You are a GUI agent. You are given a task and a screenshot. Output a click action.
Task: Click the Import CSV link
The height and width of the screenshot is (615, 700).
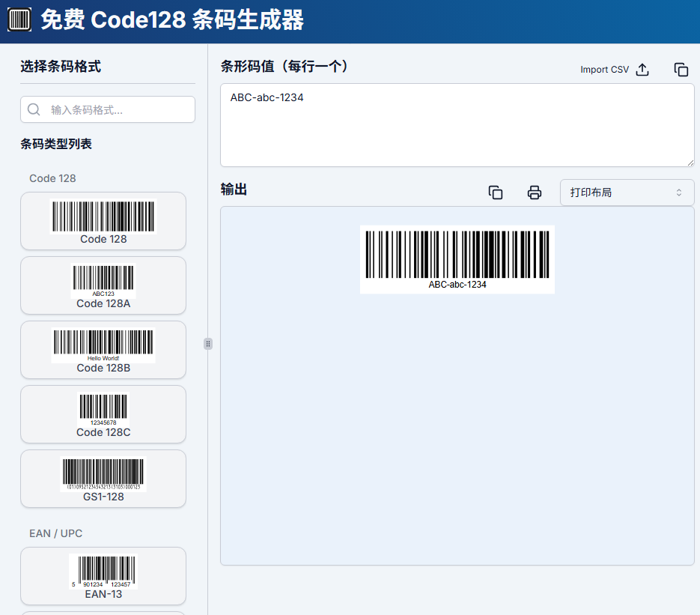pyautogui.click(x=604, y=70)
